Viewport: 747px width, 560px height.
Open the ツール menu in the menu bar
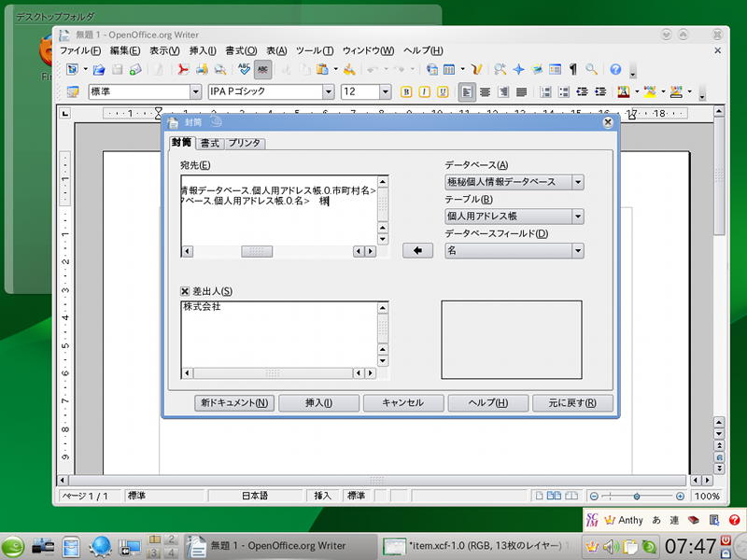click(x=315, y=50)
